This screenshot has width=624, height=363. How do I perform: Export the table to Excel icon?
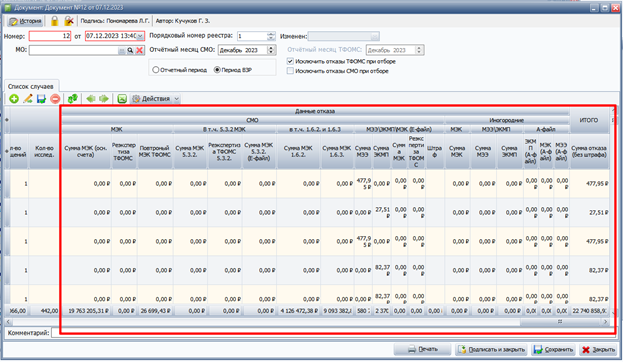pos(122,99)
